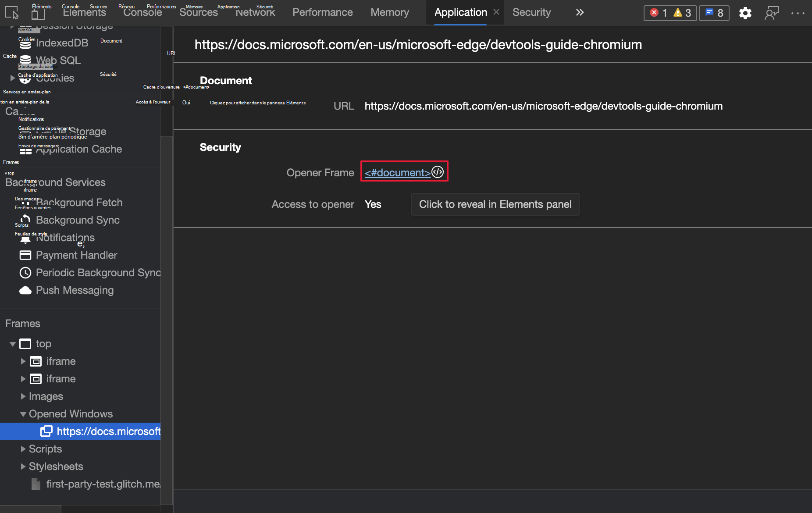Open Periodic Background Sync entry
The image size is (812, 513).
pos(98,273)
